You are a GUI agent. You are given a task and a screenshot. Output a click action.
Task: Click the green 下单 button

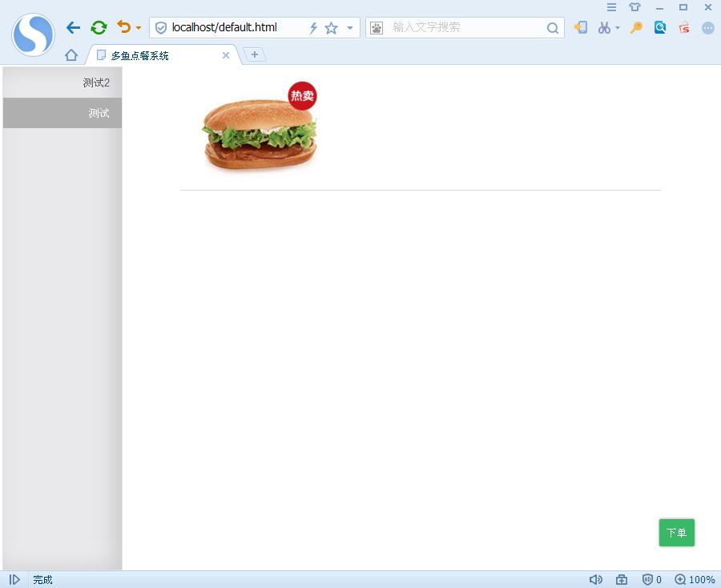676,533
